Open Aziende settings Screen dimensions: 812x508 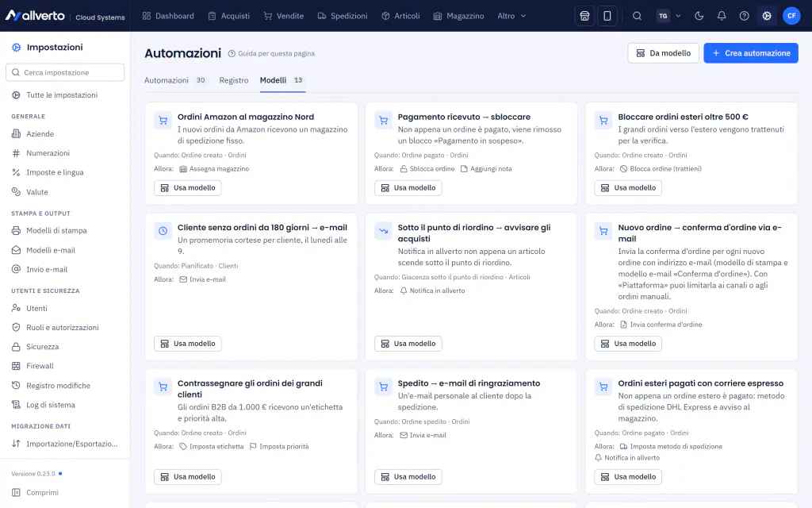pyautogui.click(x=65, y=133)
